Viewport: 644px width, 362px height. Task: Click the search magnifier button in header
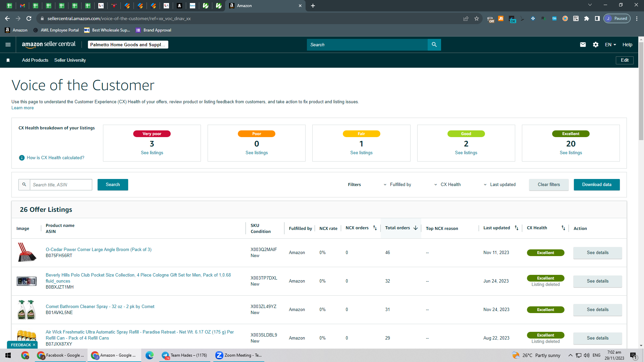pyautogui.click(x=434, y=45)
